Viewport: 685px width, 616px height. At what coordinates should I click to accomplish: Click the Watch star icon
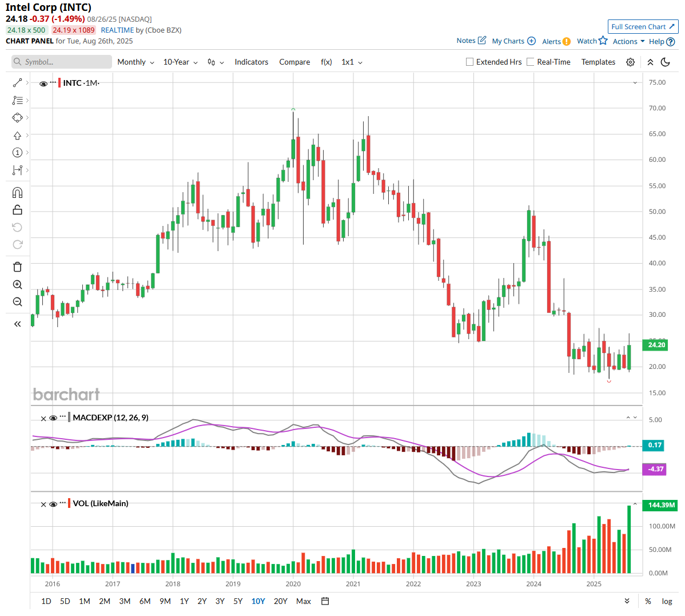coord(603,40)
